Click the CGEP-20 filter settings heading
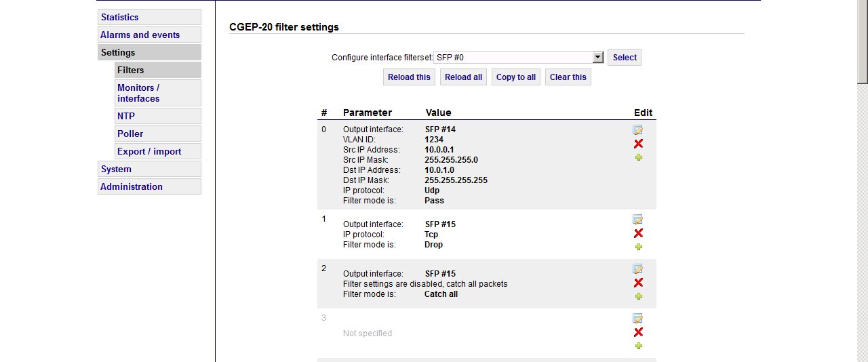The width and height of the screenshot is (868, 362). click(284, 27)
